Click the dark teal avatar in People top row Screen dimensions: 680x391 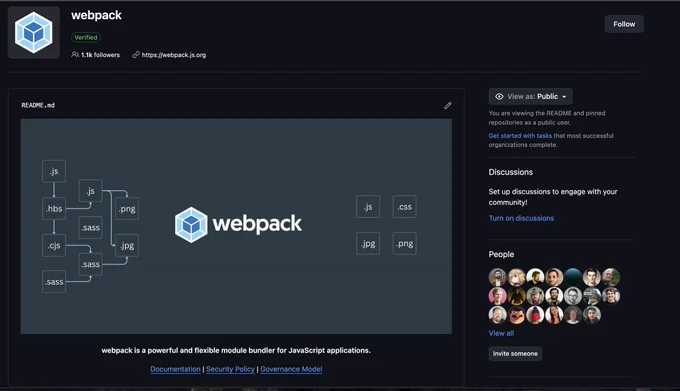coord(573,277)
